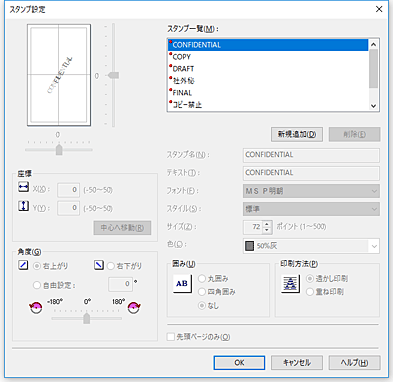Select 重ね印刷 print method
This screenshot has width=393, height=382.
point(310,292)
